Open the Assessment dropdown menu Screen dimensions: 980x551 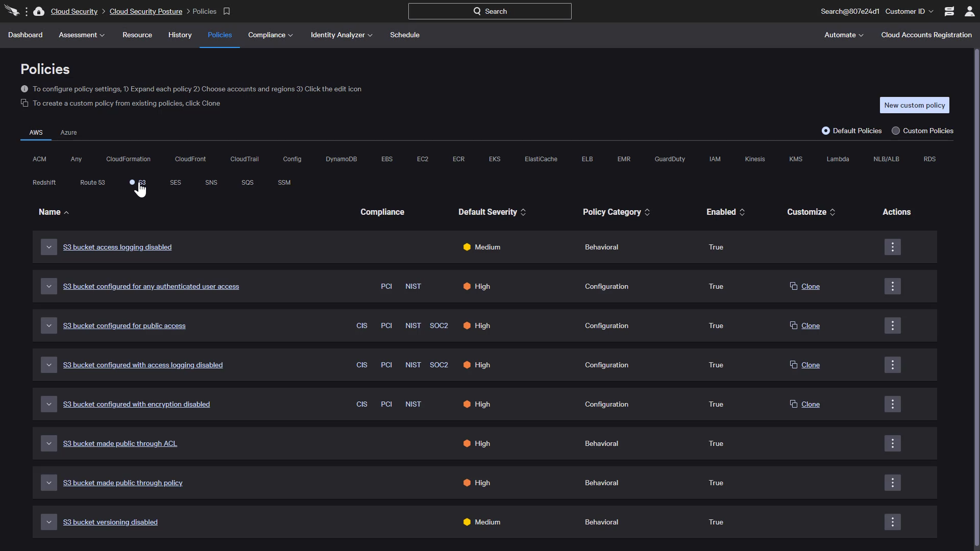(x=82, y=35)
